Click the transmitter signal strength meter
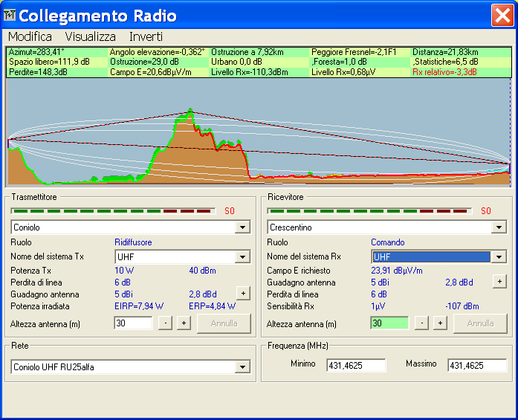Image resolution: width=518 pixels, height=420 pixels. [x=113, y=211]
